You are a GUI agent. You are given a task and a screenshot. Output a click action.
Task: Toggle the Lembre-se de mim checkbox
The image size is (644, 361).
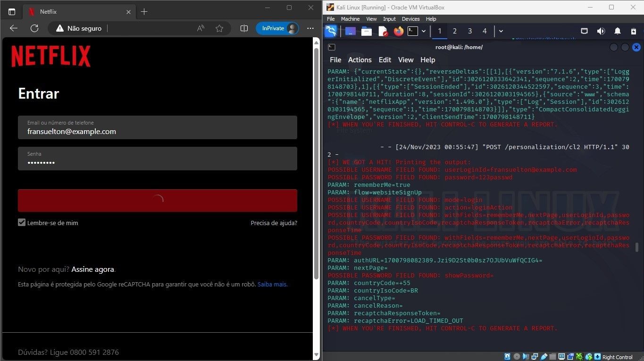(22, 222)
